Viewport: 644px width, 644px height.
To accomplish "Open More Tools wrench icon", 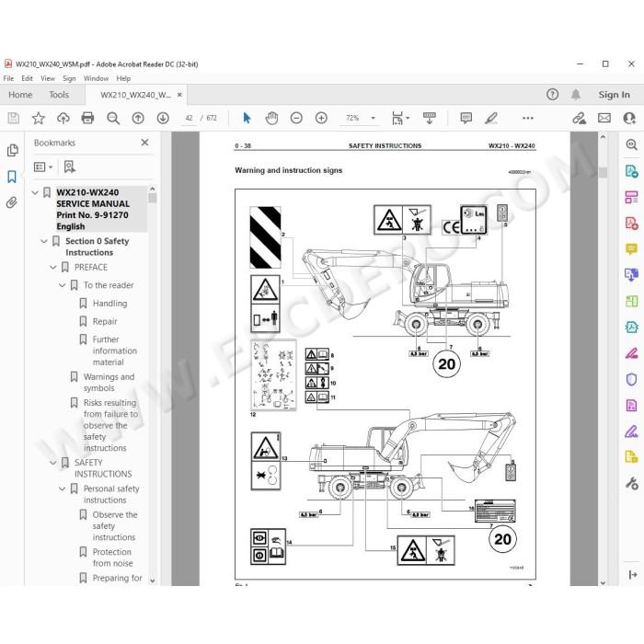I will (x=632, y=483).
